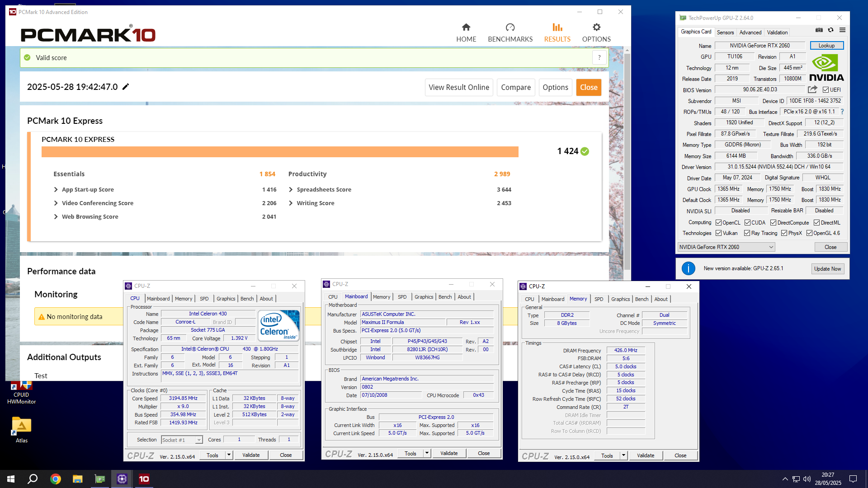Click the View Result Online button
Screen dimensions: 868x488
pos(459,87)
